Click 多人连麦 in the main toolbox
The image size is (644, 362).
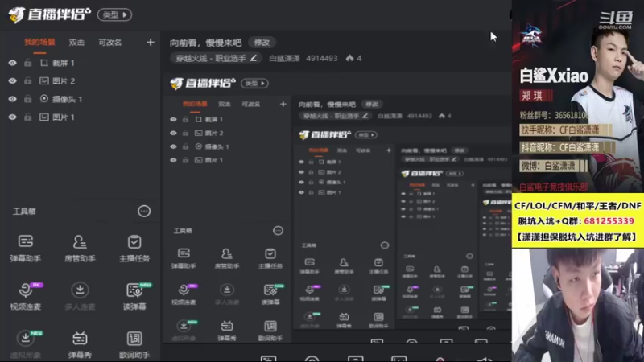(80, 296)
